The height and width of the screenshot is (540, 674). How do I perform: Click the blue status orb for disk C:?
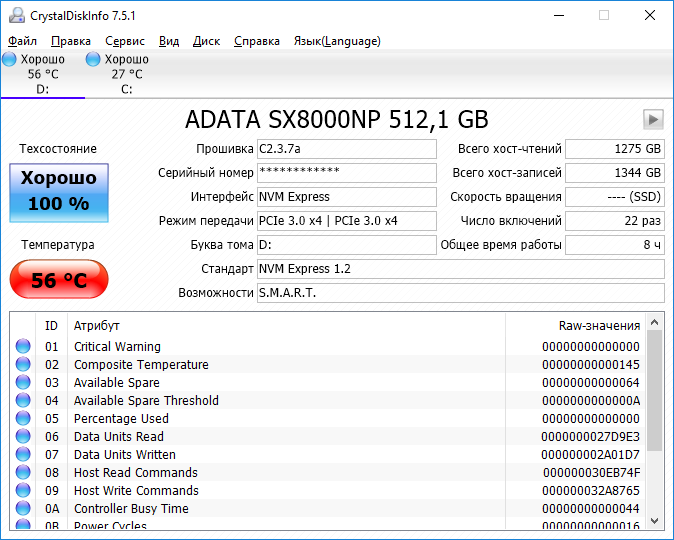[93, 59]
